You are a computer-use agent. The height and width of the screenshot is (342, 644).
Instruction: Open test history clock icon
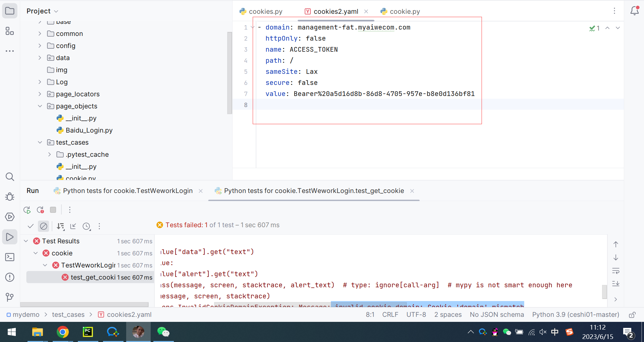(x=87, y=226)
